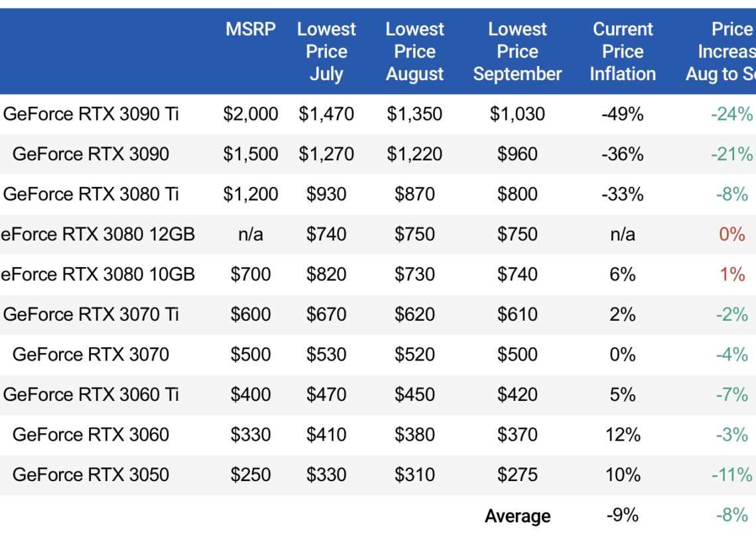Click the $1,030 September price cell
This screenshot has height=540, width=756.
click(x=517, y=114)
